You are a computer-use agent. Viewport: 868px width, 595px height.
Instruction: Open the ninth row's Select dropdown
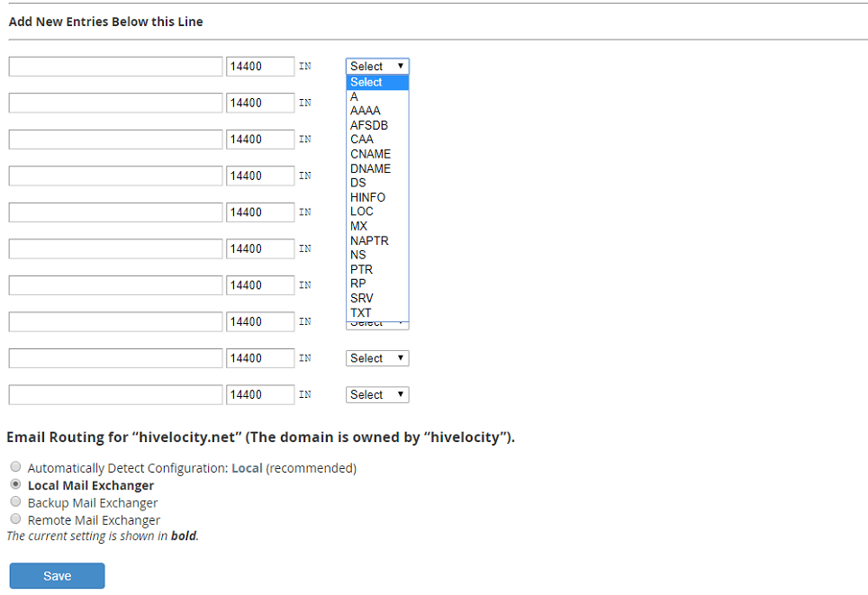(x=376, y=358)
